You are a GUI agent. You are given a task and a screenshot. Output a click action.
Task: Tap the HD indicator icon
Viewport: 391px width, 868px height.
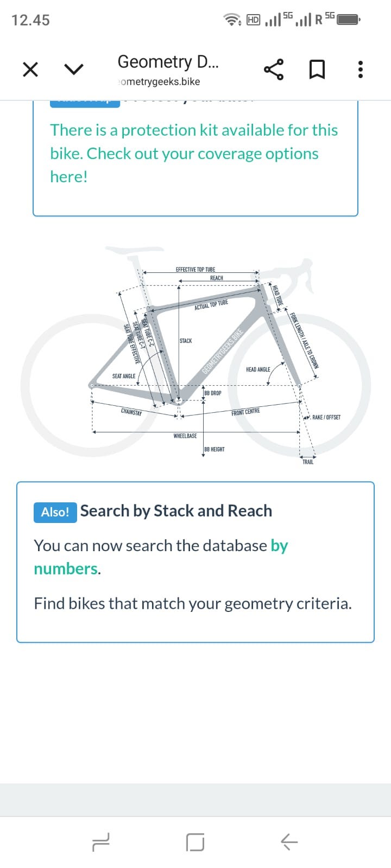(253, 20)
